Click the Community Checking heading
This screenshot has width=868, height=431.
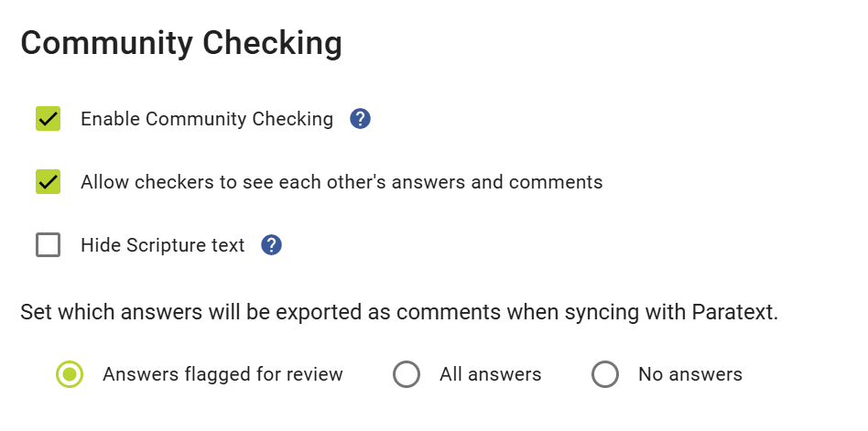181,43
